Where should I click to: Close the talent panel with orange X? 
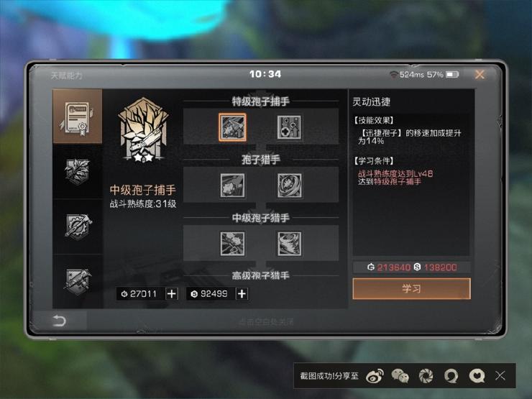click(x=480, y=74)
